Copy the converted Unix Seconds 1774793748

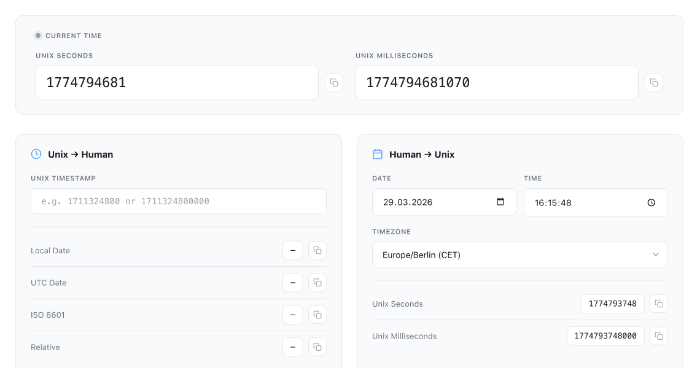(658, 304)
